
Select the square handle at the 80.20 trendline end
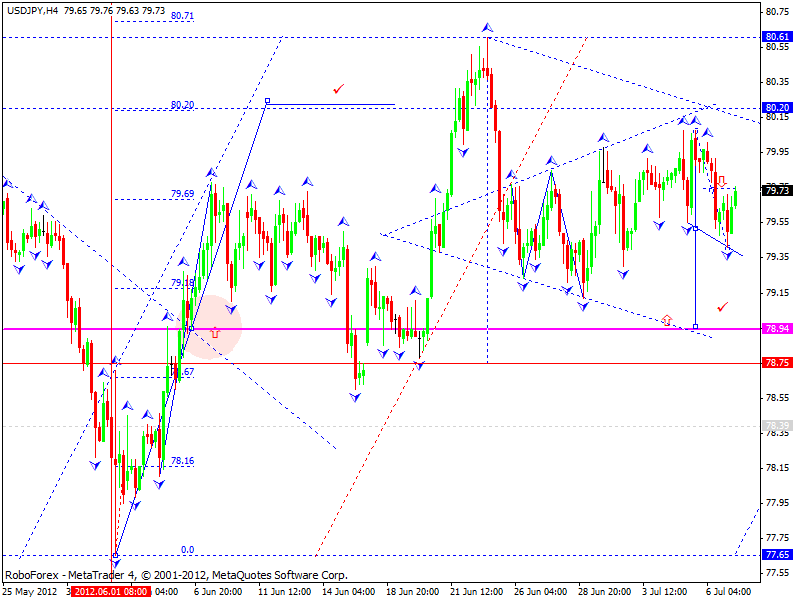pyautogui.click(x=267, y=101)
